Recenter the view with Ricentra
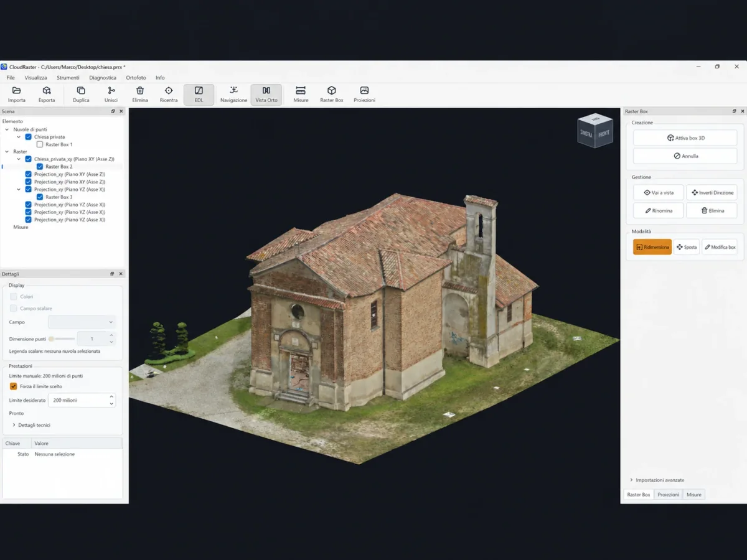The image size is (747, 560). pos(169,95)
